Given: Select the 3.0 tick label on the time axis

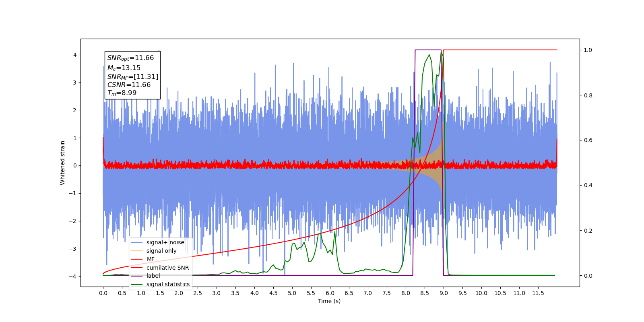Looking at the screenshot, I should point(217,293).
